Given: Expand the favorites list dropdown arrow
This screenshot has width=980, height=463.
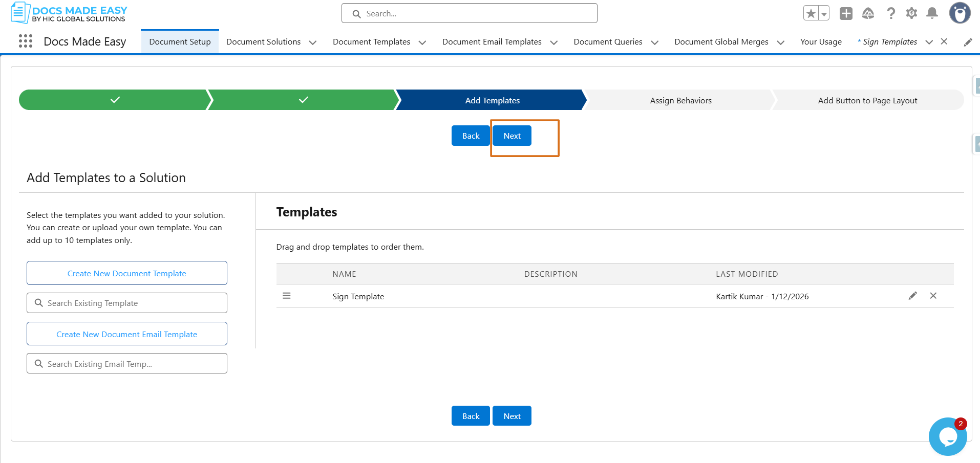Looking at the screenshot, I should tap(824, 14).
